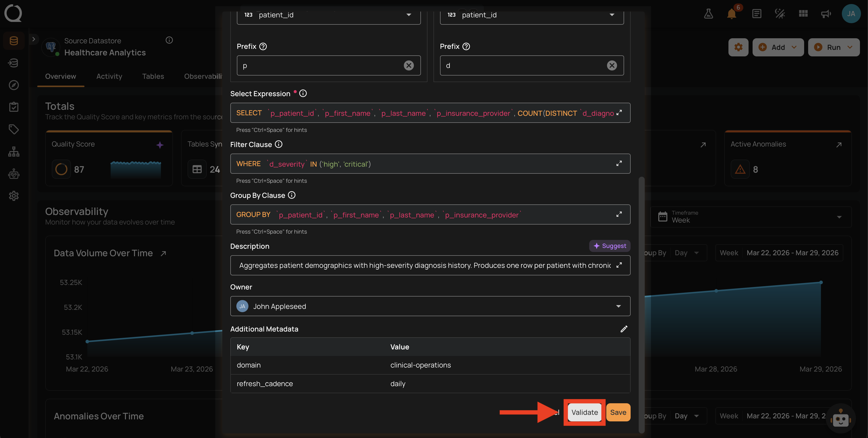Open the flask lab icon in header

pyautogui.click(x=708, y=14)
